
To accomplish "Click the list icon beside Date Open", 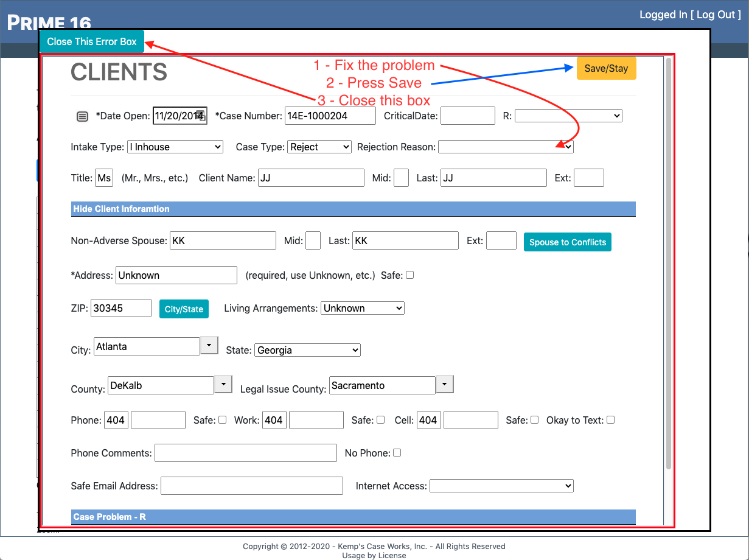I will point(82,116).
